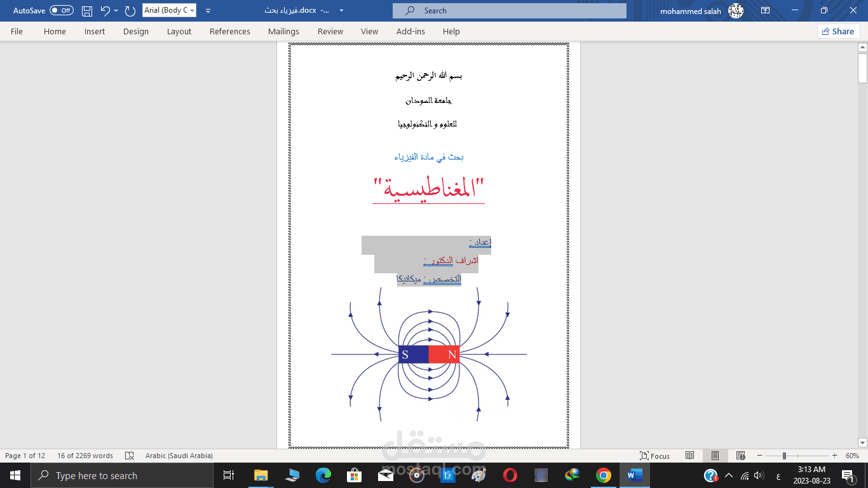This screenshot has width=868, height=488.
Task: Click the 16 of 2269 words counter
Action: [85, 456]
